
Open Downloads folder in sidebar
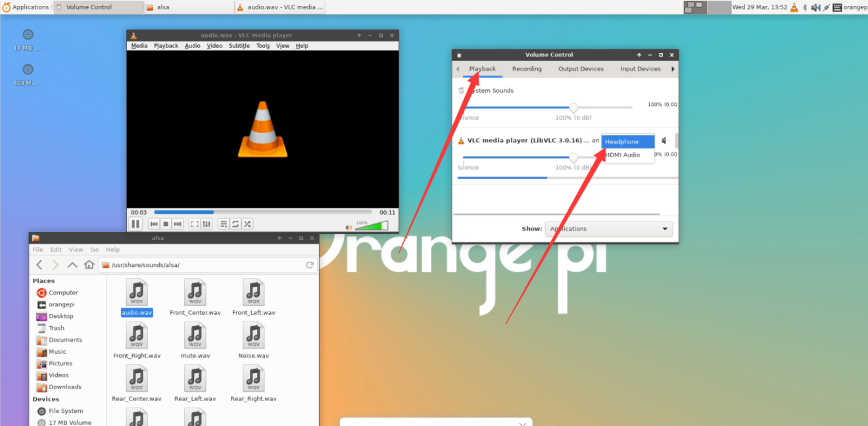pyautogui.click(x=64, y=387)
